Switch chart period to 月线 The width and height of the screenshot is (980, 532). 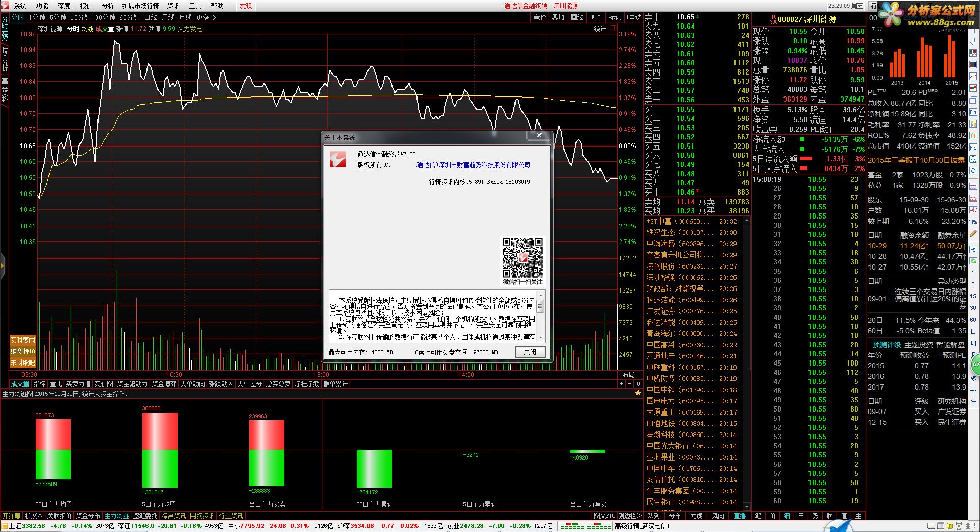[x=185, y=17]
